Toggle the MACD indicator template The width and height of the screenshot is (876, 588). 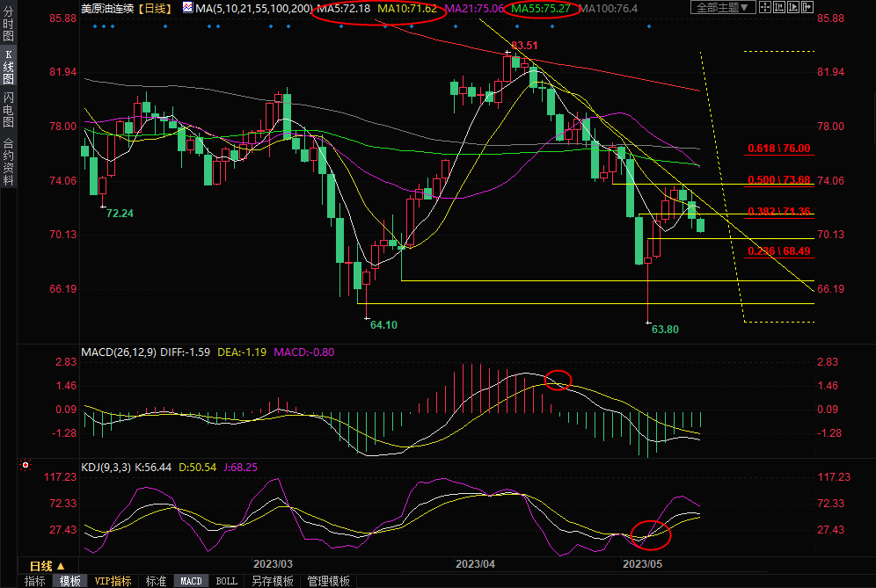pos(191,581)
